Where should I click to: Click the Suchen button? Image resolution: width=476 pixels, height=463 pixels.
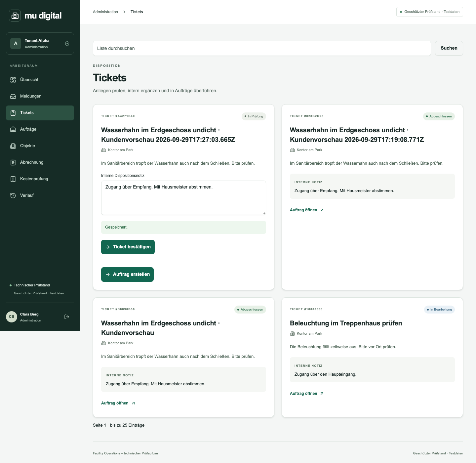[x=449, y=48]
